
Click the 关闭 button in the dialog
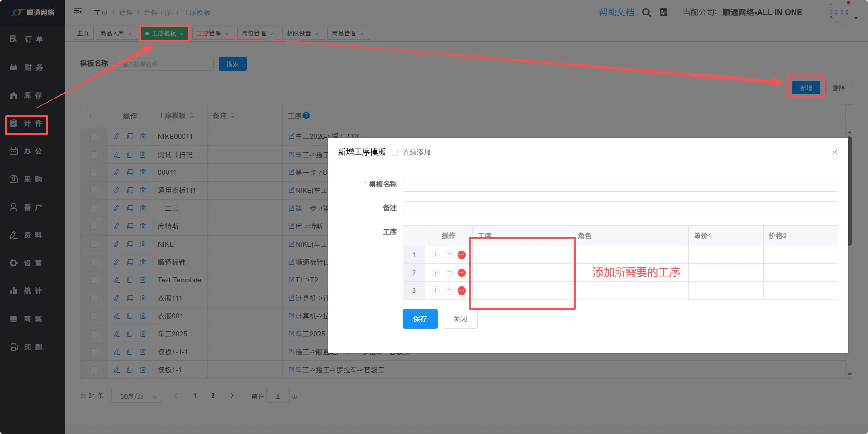click(459, 319)
